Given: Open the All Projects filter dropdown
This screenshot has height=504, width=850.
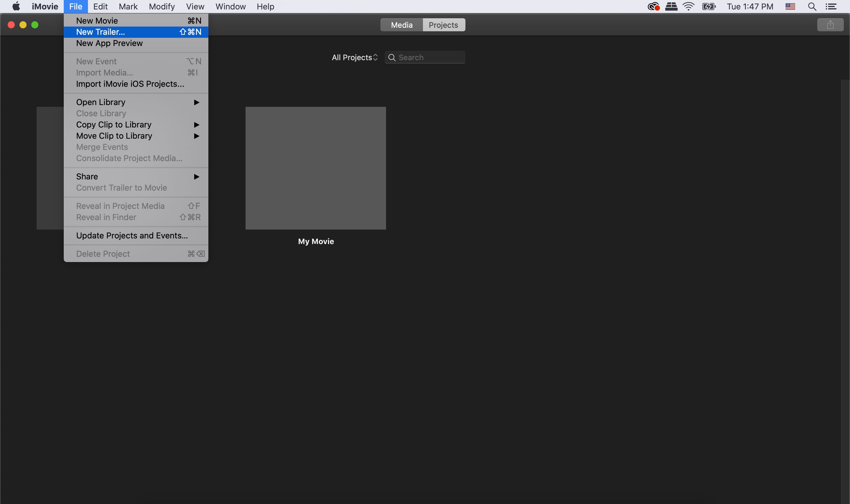Looking at the screenshot, I should tap(354, 58).
